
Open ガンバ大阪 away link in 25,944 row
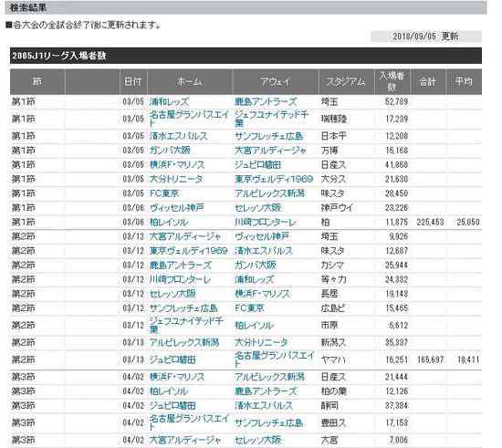point(256,265)
